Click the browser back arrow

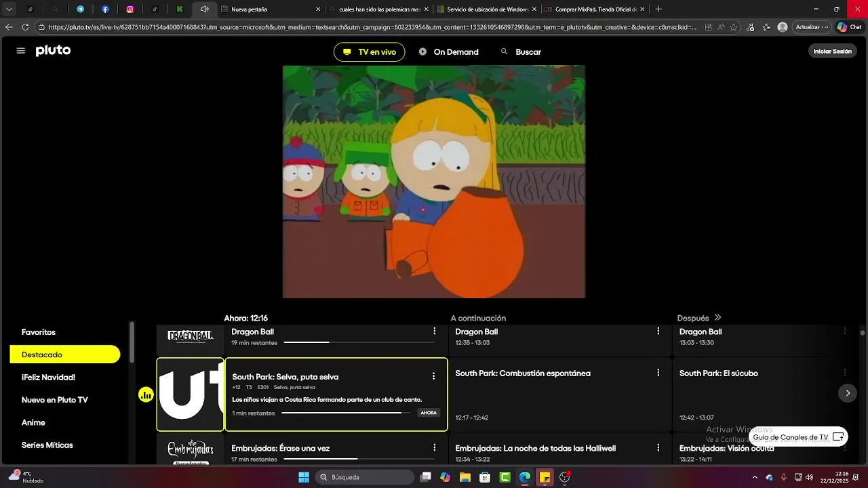9,27
